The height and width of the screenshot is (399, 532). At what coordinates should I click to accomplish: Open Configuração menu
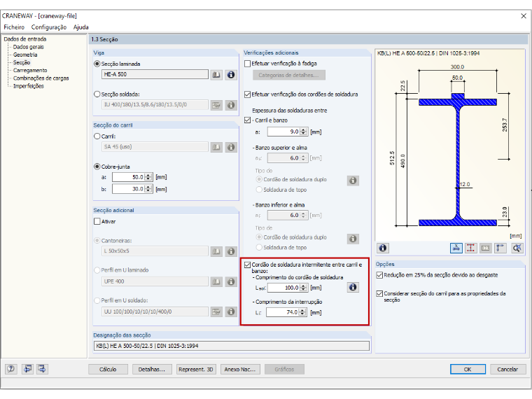[x=49, y=27]
